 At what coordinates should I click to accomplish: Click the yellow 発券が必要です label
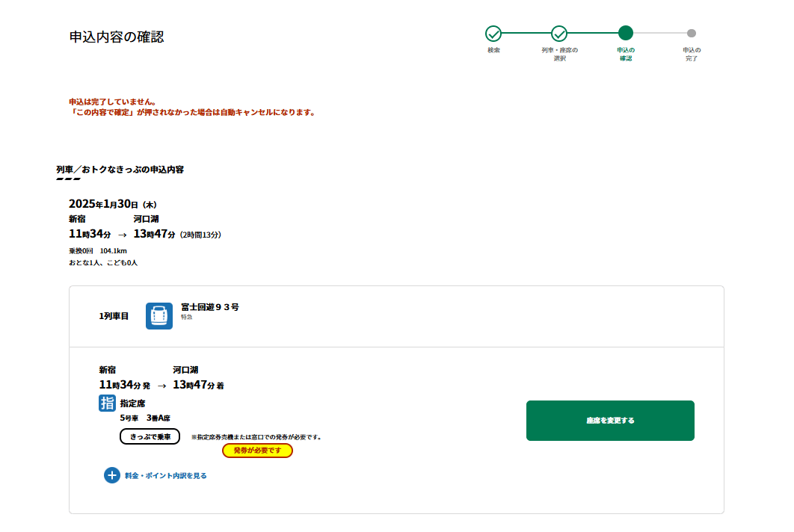[257, 451]
